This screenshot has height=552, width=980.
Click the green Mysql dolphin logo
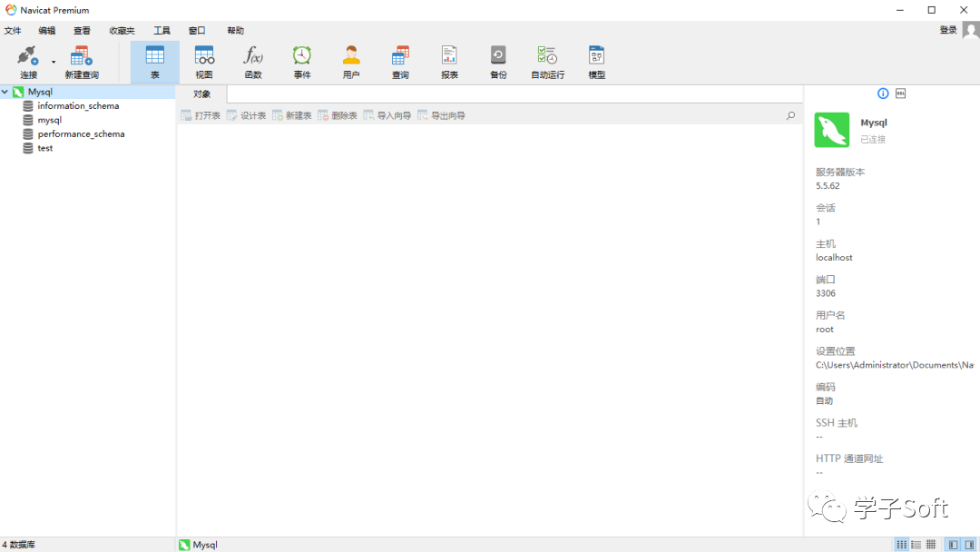pos(832,130)
